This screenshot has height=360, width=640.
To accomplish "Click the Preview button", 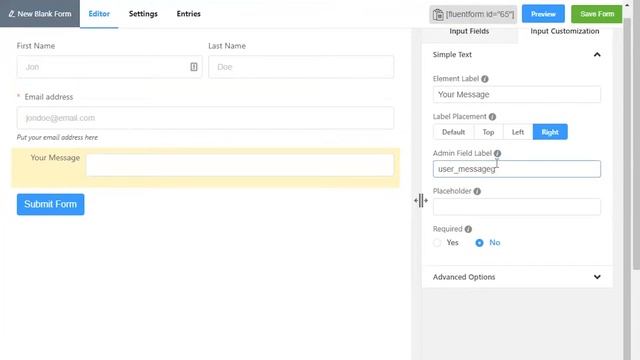I will click(543, 14).
